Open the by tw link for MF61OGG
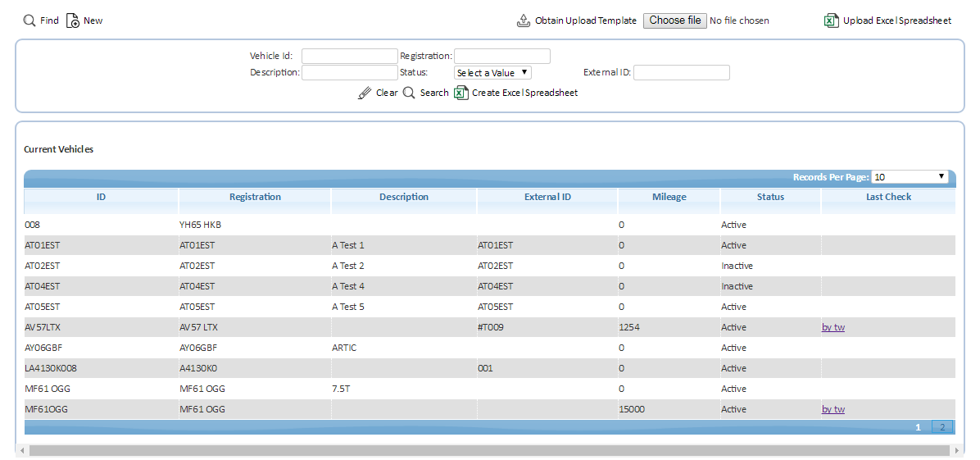The height and width of the screenshot is (460, 980). pyautogui.click(x=833, y=409)
